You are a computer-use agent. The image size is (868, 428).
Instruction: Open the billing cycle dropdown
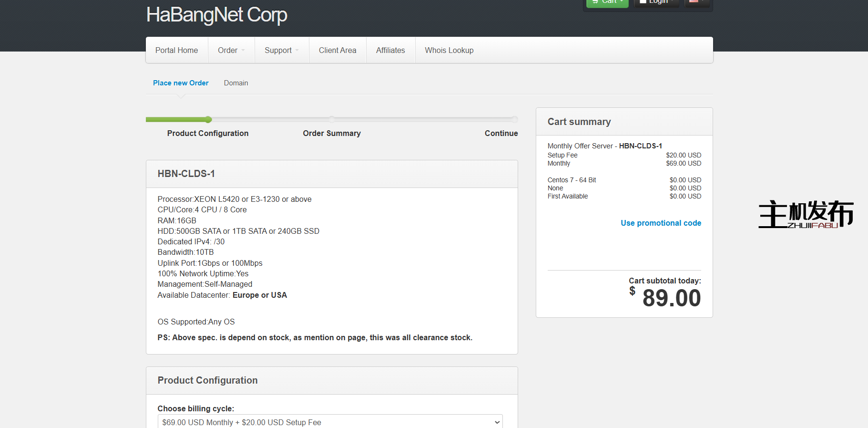pos(330,422)
